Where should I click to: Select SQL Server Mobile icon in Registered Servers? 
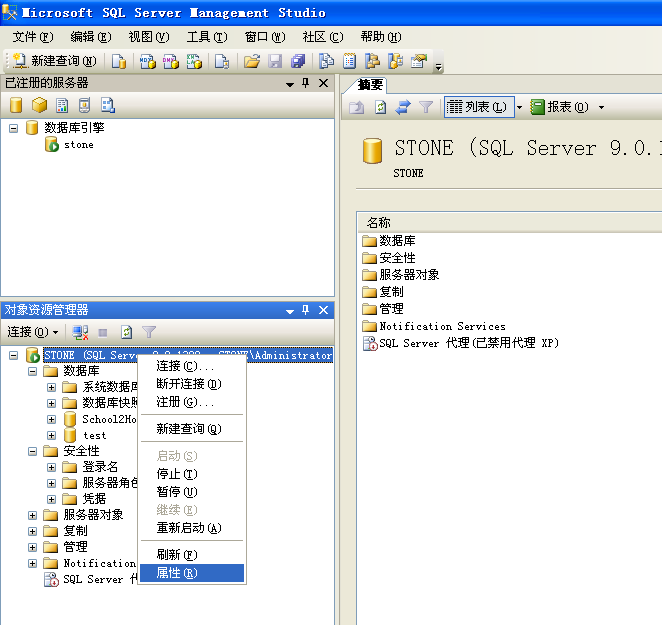click(84, 105)
